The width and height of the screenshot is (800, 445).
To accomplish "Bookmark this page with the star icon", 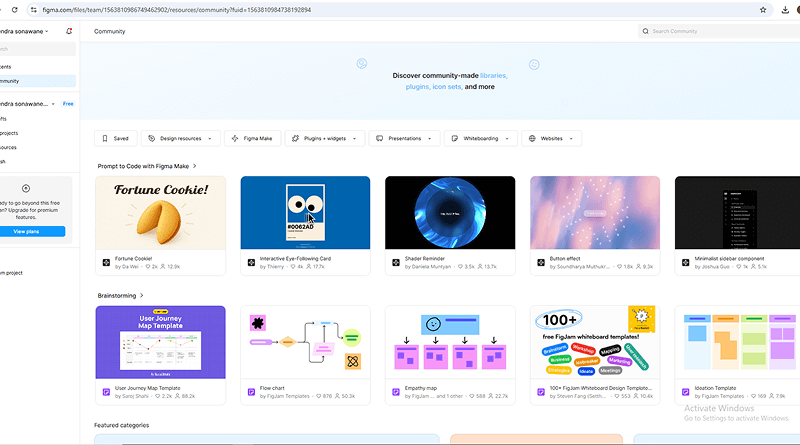I will click(x=763, y=9).
